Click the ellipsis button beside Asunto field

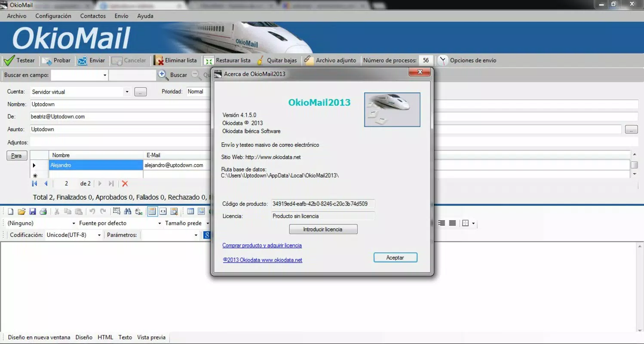click(631, 129)
